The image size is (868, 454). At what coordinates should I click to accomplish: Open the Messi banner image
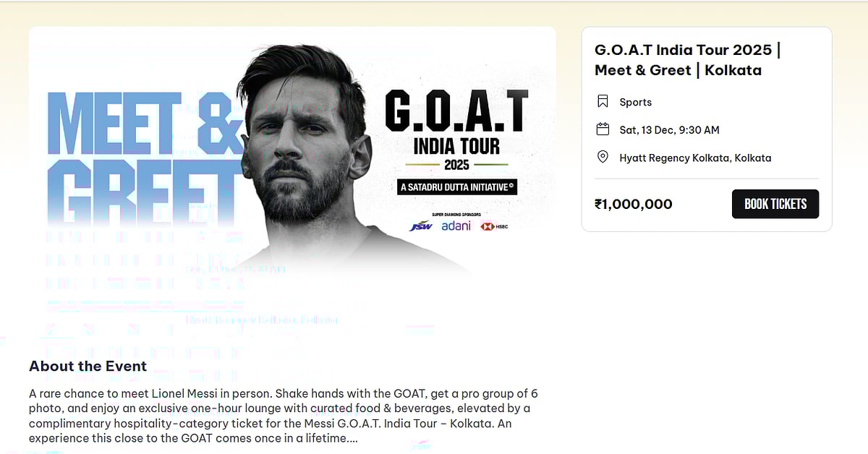[304, 152]
